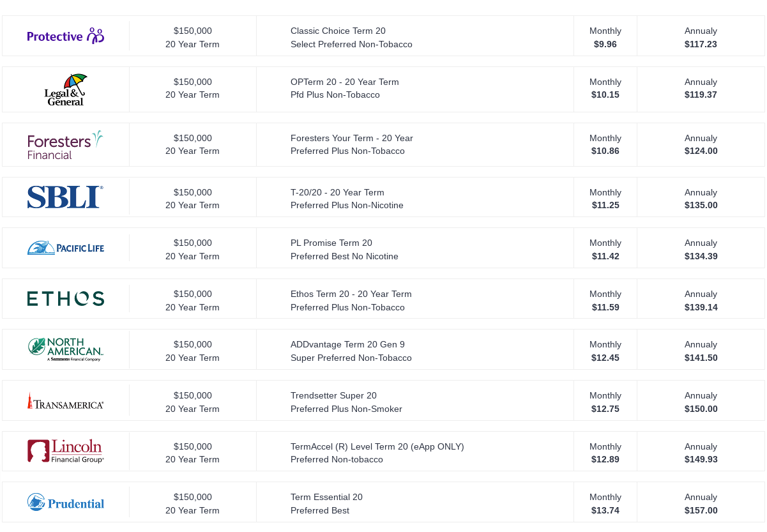Select Transamerica annual price of $150.00
Image resolution: width=767 pixels, height=532 pixels.
701,409
